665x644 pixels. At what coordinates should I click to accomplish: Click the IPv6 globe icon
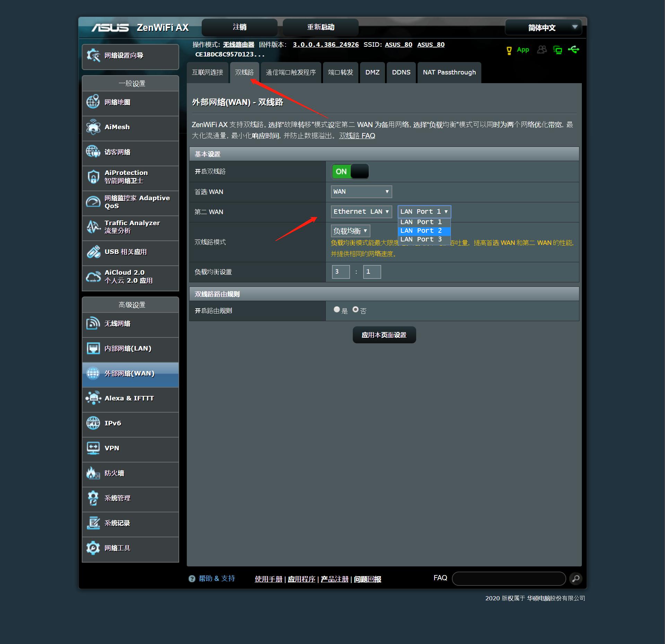tap(93, 423)
